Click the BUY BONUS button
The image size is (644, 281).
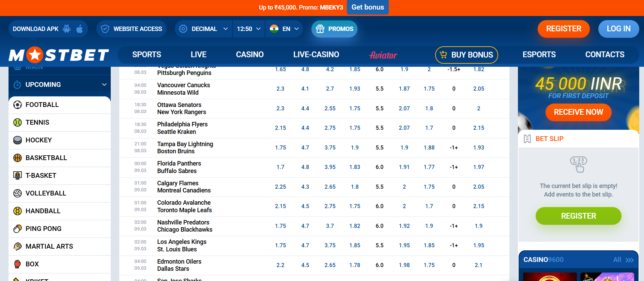(466, 55)
